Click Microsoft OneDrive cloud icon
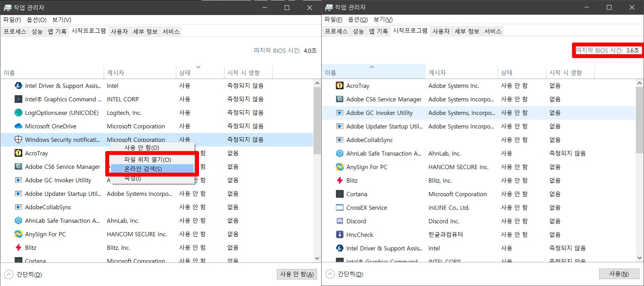 pos(18,126)
